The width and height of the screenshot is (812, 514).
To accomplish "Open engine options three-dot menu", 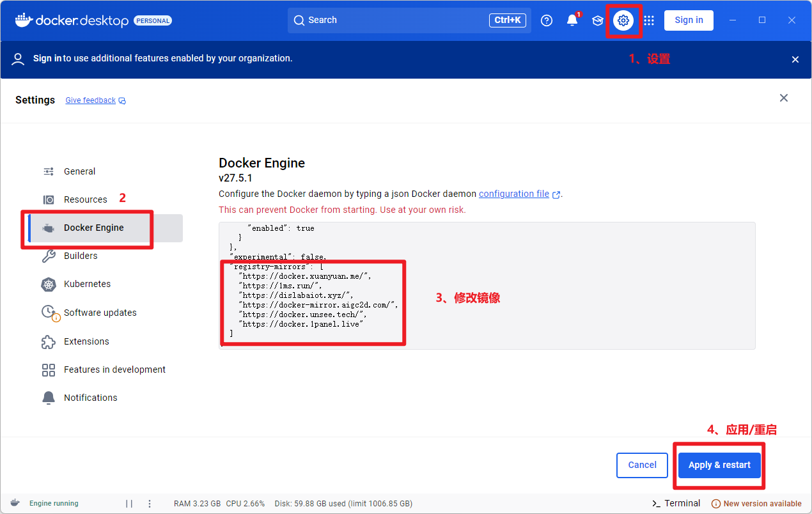I will pyautogui.click(x=150, y=504).
